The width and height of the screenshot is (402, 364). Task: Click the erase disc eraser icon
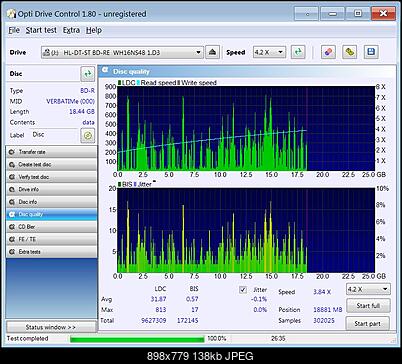click(x=328, y=52)
